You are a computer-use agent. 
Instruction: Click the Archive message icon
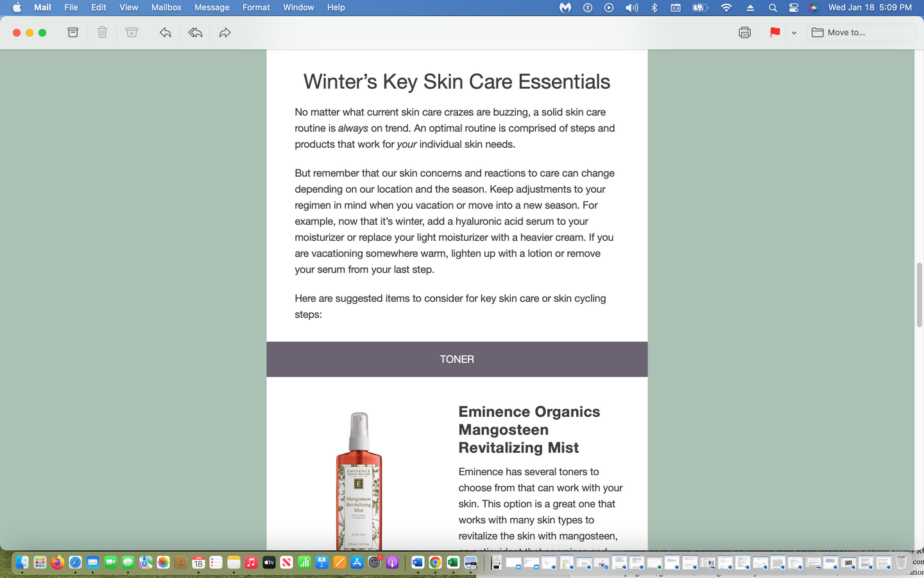pos(73,33)
